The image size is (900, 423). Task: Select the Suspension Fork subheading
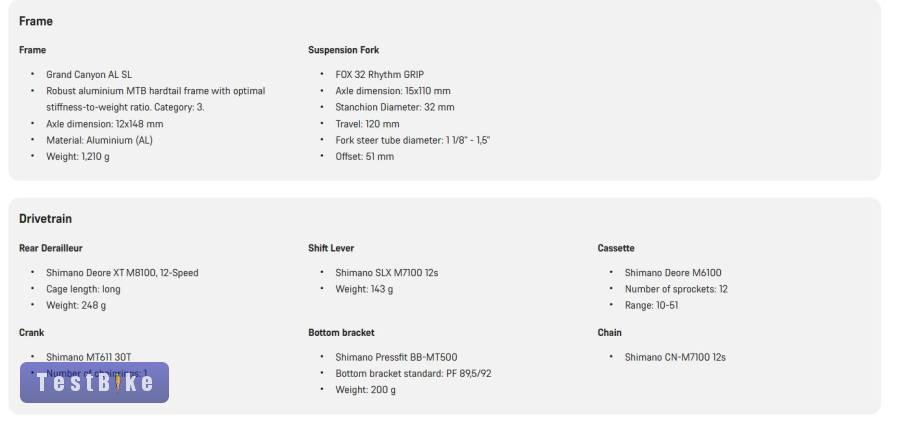click(343, 50)
